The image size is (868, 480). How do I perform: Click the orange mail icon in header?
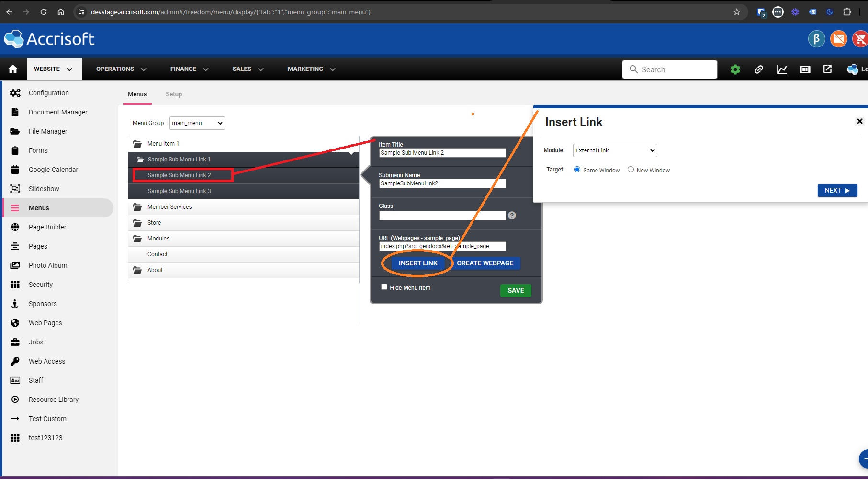(x=838, y=39)
